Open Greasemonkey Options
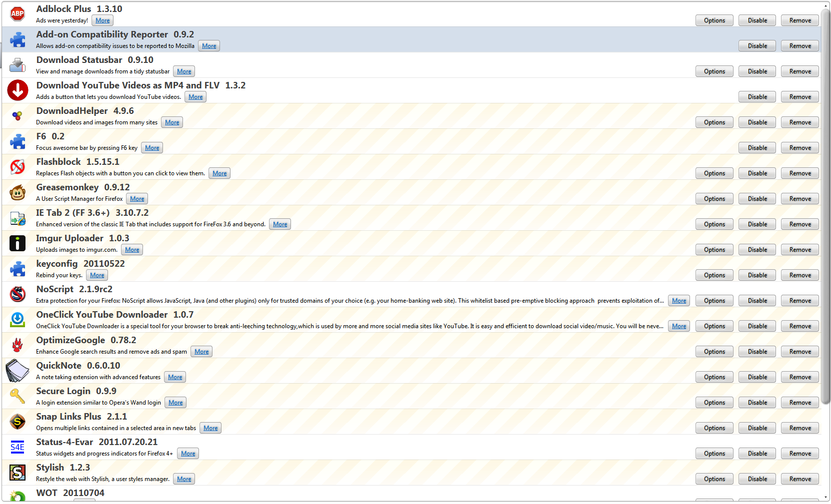Viewport: 831px width, 504px height. pos(714,199)
